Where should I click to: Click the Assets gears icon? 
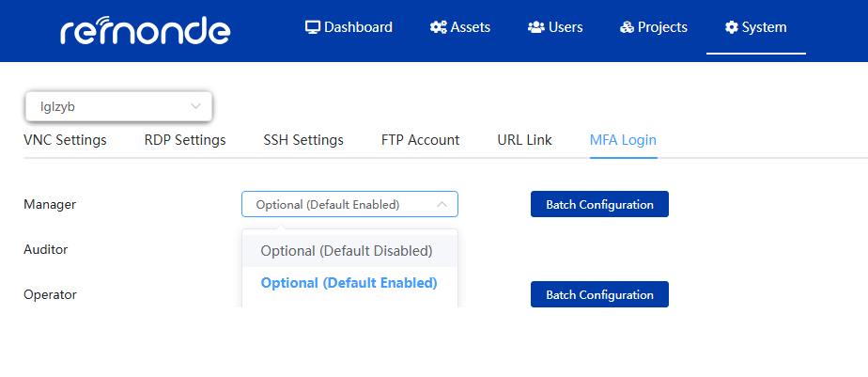tap(439, 27)
